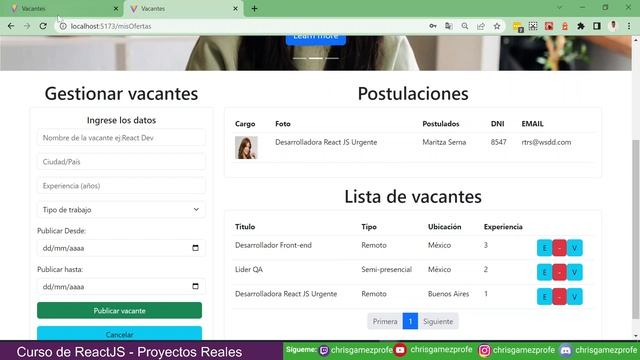The image size is (640, 360).
Task: Open the Chrome three-dot menu
Action: (629, 26)
